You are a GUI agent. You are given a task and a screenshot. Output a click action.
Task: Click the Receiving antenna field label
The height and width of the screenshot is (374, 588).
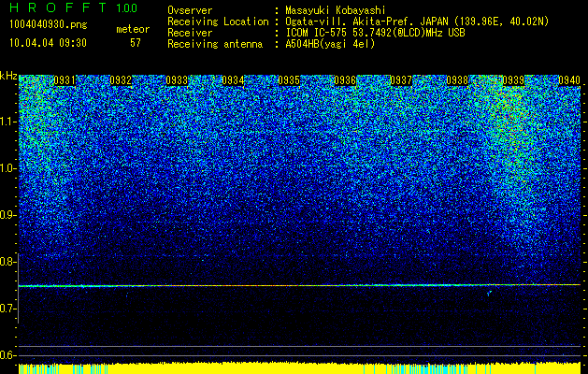coord(215,44)
